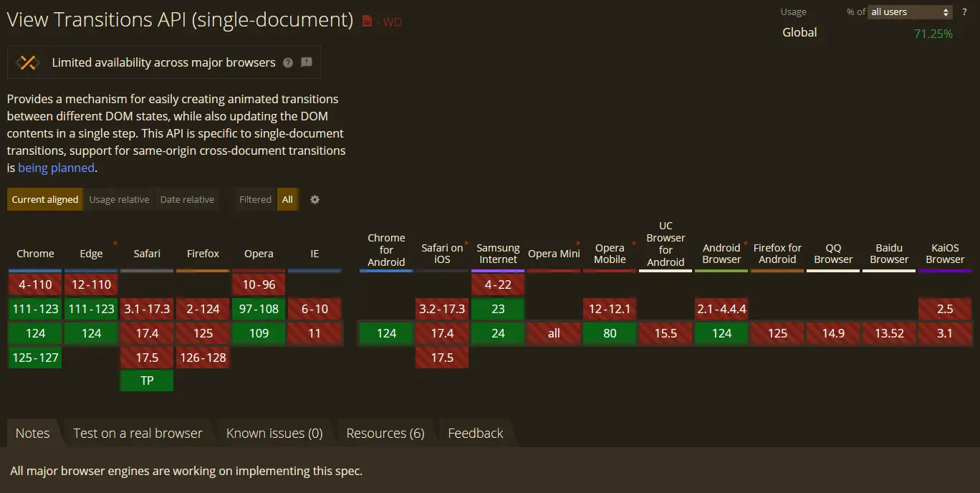Click the usage question mark help icon
Viewport: 980px width, 493px height.
point(964,12)
